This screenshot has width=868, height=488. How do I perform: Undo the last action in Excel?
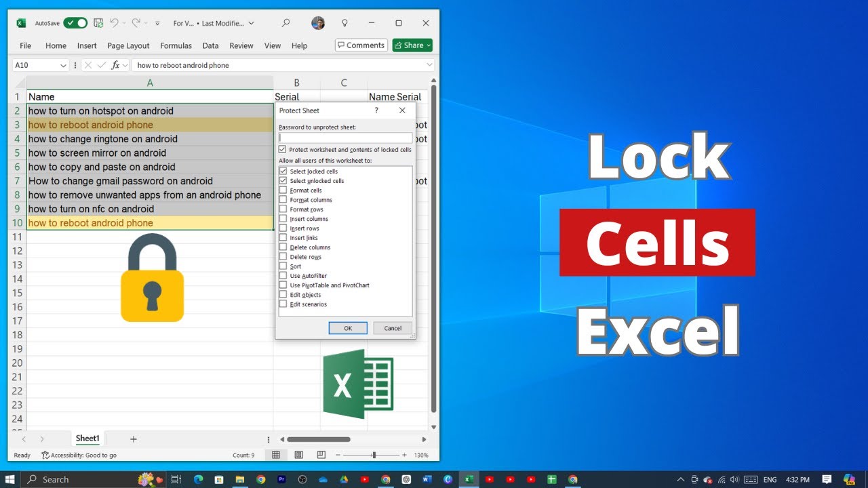(x=115, y=23)
